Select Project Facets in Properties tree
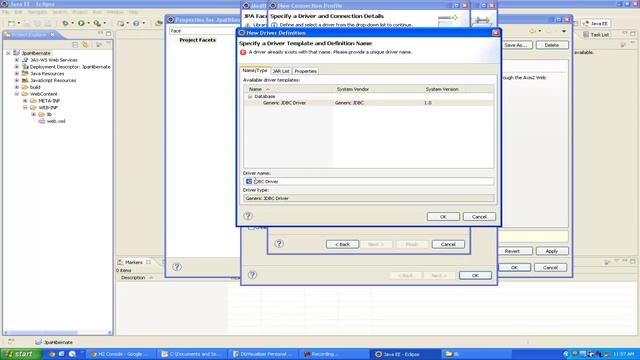640x360 pixels. (198, 40)
